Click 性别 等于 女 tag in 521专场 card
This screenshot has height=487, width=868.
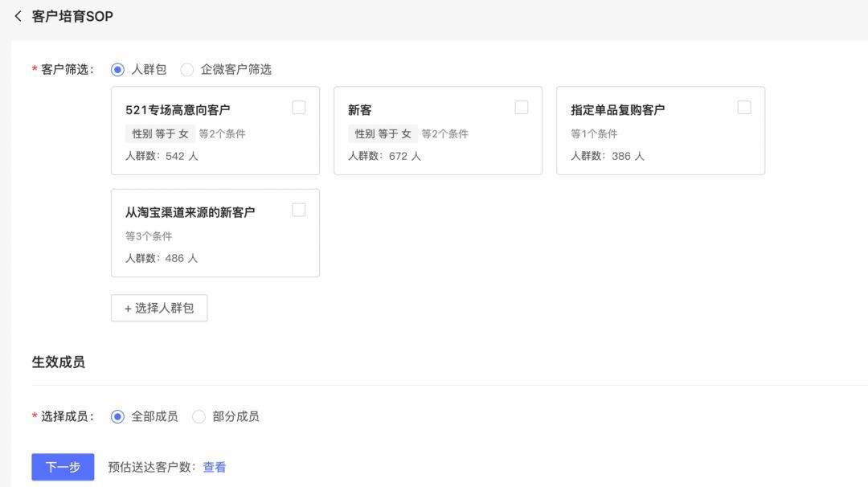tap(160, 133)
